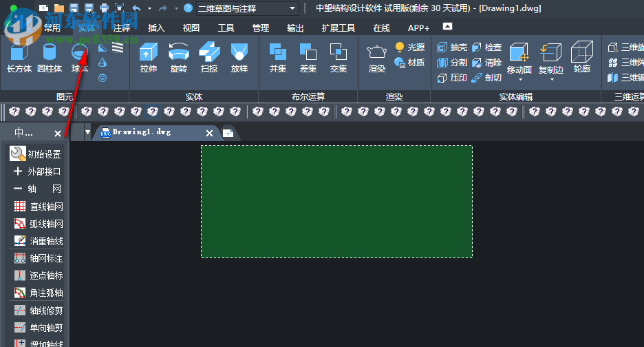
Task: Open 初始设置 initial settings
Action: tap(35, 154)
